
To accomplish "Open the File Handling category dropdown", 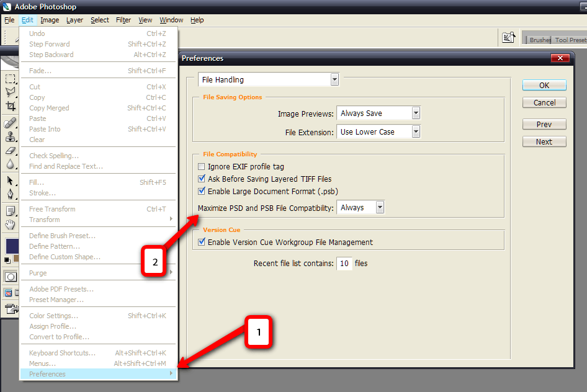I will (x=334, y=80).
